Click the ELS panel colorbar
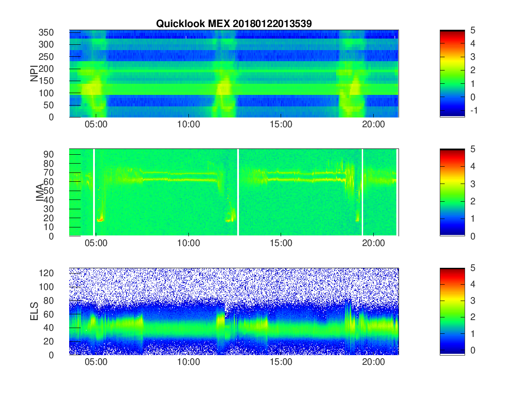This screenshot has width=532, height=399. 452,311
